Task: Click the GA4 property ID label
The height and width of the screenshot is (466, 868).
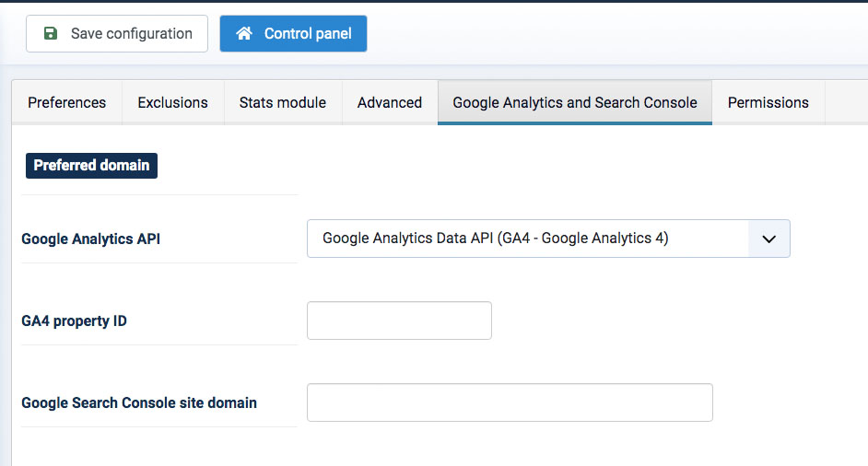Action: [x=74, y=321]
